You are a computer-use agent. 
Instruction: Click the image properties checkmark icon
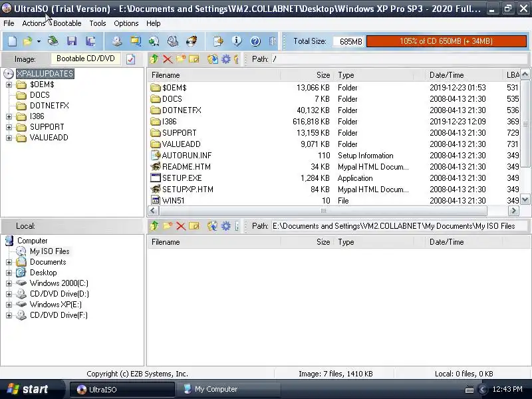tap(130, 59)
